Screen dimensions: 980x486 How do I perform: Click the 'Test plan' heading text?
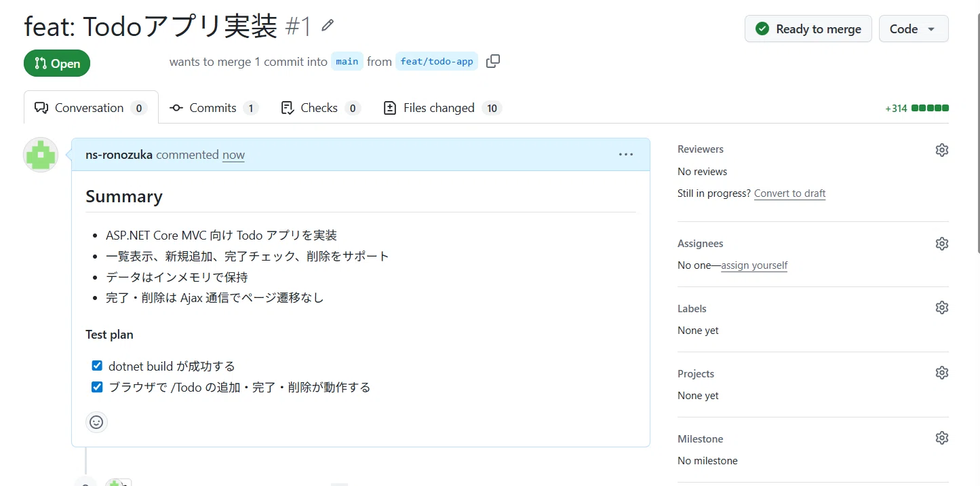point(109,335)
